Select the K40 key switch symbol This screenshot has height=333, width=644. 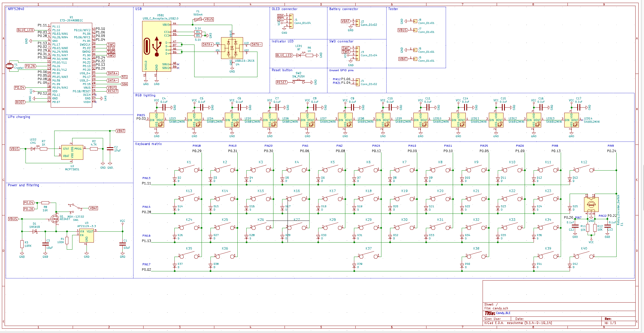584,255
